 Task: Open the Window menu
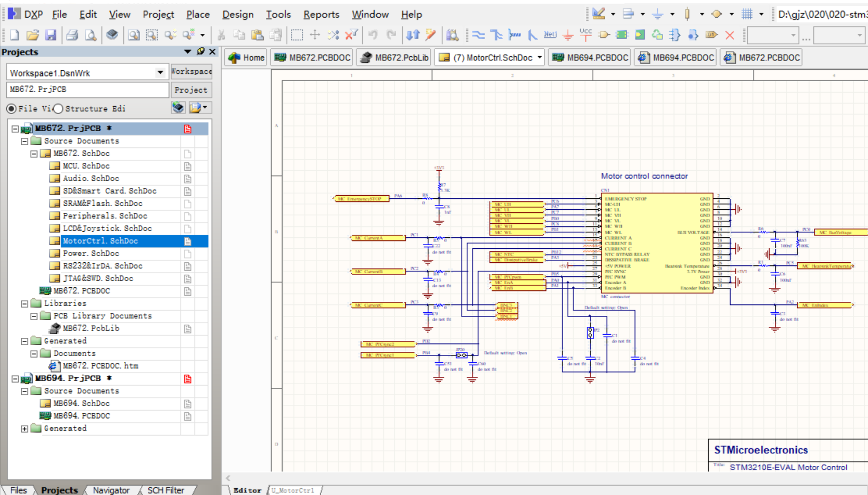pyautogui.click(x=370, y=14)
